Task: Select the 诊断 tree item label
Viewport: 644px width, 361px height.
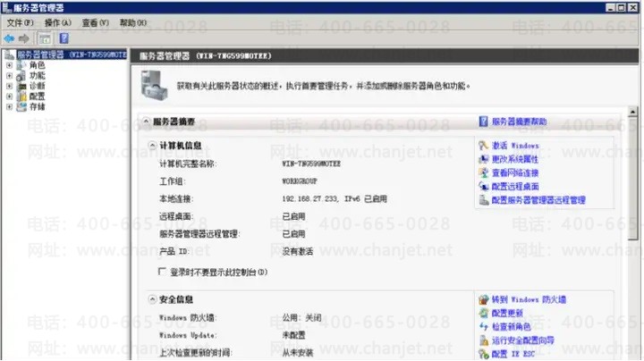Action: coord(37,86)
